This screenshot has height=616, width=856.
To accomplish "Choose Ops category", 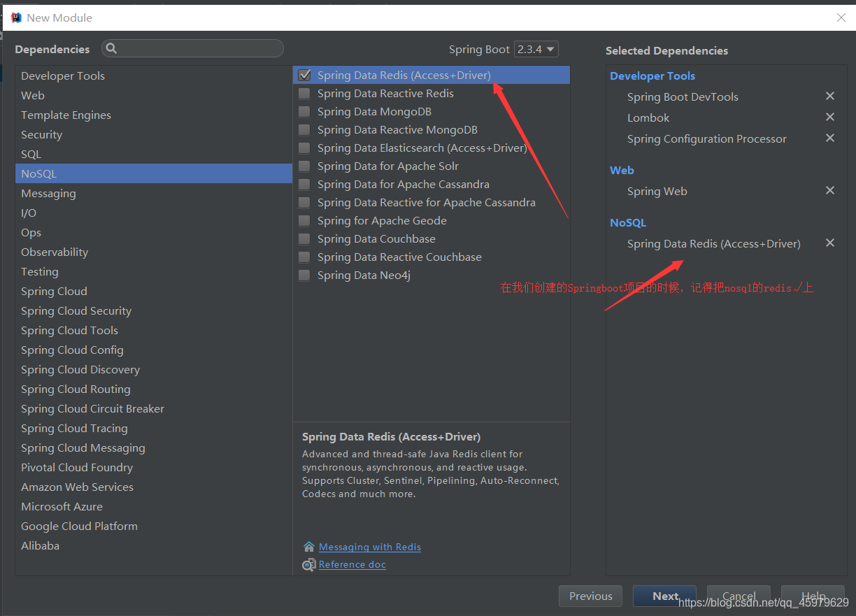I will (x=154, y=232).
